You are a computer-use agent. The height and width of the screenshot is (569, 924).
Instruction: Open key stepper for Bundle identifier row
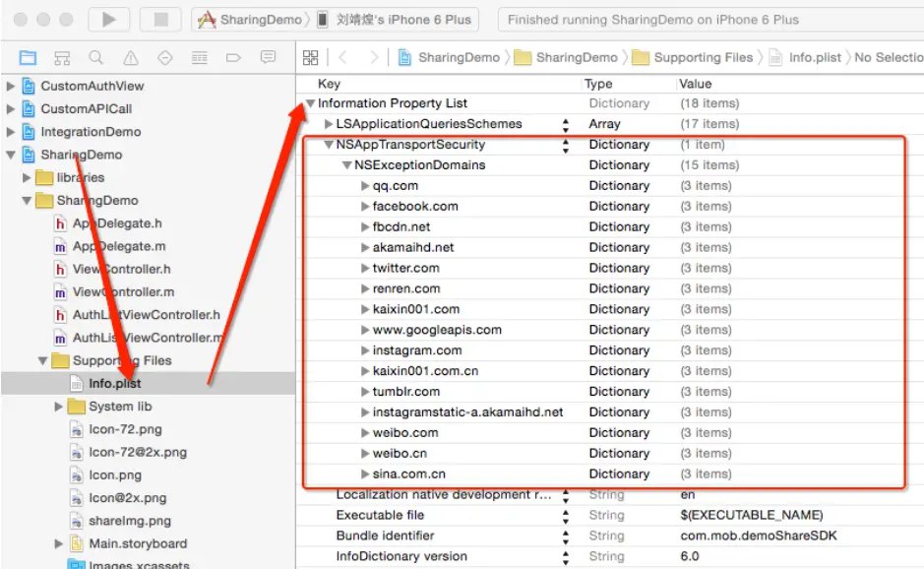(566, 537)
